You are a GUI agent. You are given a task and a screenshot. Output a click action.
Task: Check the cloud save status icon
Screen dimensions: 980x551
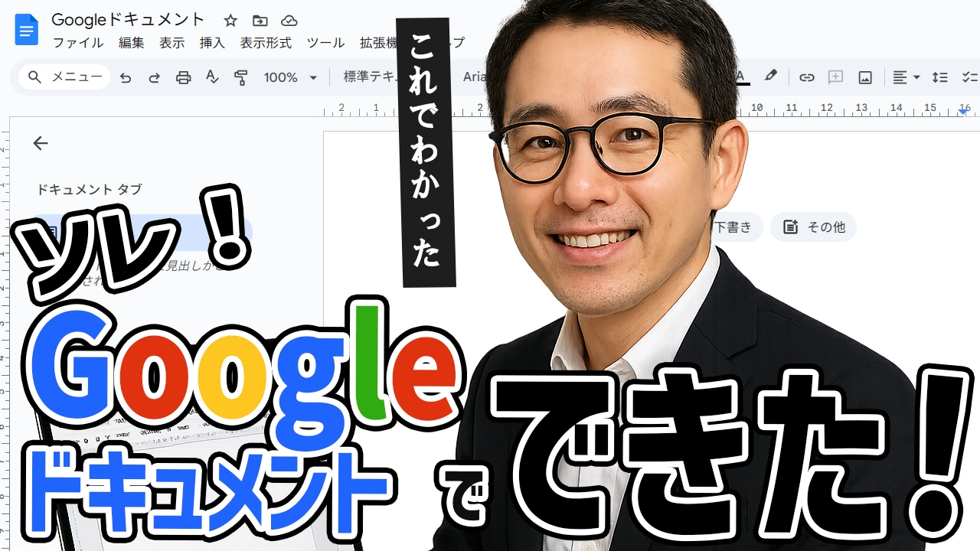289,21
